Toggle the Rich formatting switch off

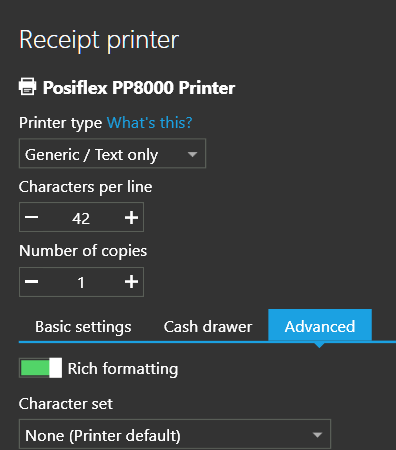click(40, 368)
